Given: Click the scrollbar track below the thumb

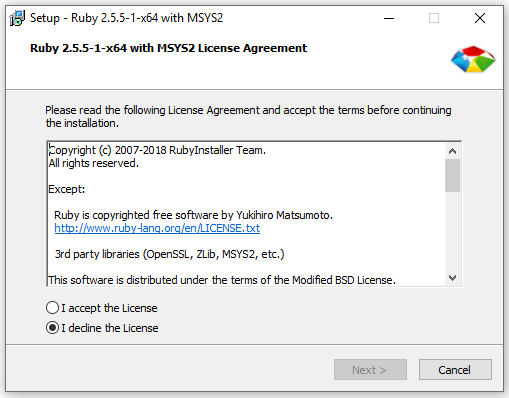Looking at the screenshot, I should [x=452, y=231].
